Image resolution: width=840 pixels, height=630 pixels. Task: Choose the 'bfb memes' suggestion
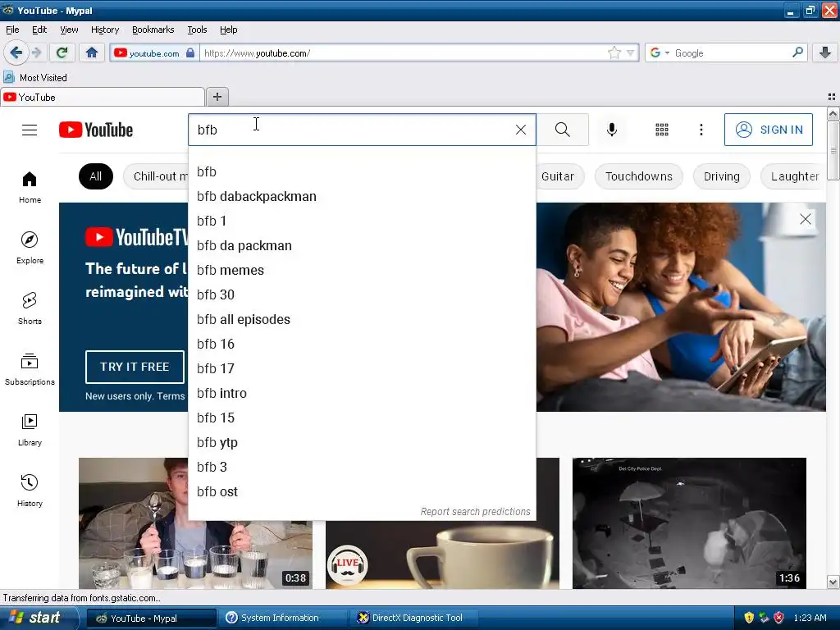pos(362,271)
